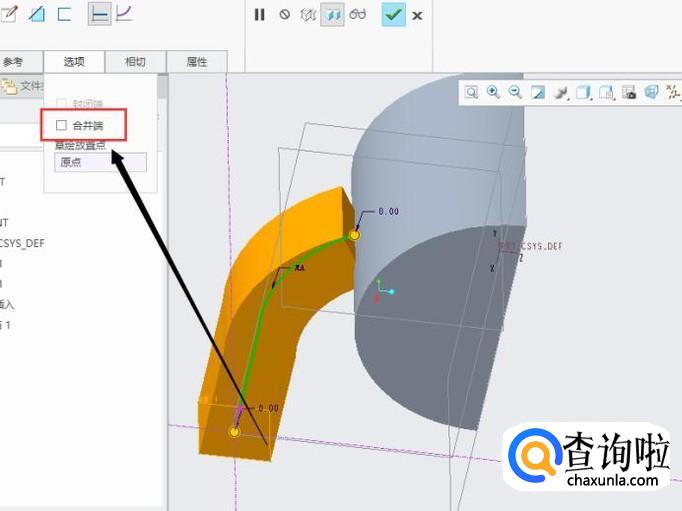Screen dimensions: 682x511
Task: Click the yellow drag handle at trajectory start
Action: pos(234,431)
